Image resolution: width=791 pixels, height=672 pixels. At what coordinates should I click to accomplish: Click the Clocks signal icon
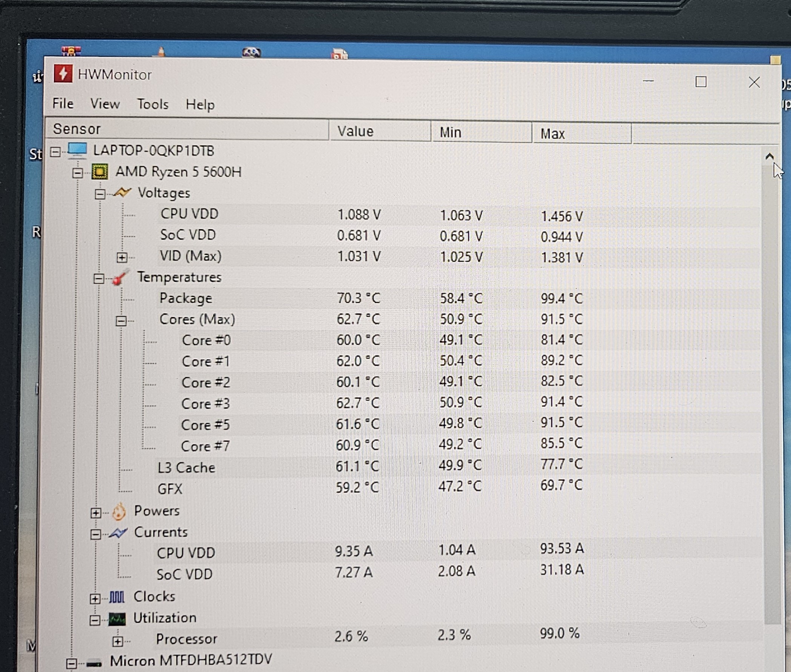click(x=117, y=597)
